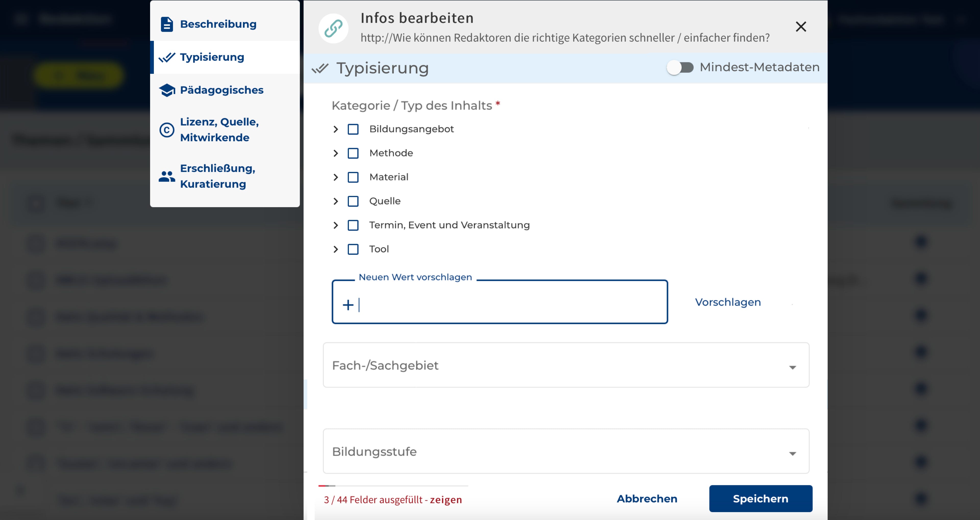The height and width of the screenshot is (520, 980).
Task: Check the Bildungsangebot checkbox
Action: tap(353, 129)
